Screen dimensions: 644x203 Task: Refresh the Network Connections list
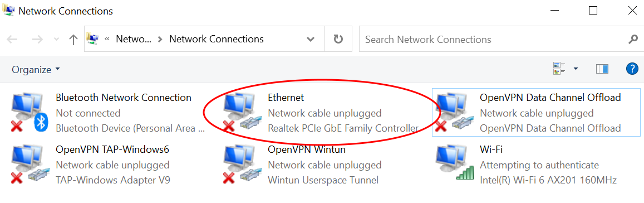[x=338, y=40]
